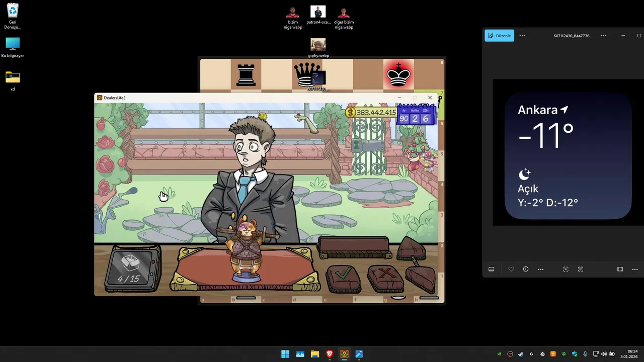Select diger bizim niga.webp desktop file
Screen dimensions: 644x362
pos(344,18)
